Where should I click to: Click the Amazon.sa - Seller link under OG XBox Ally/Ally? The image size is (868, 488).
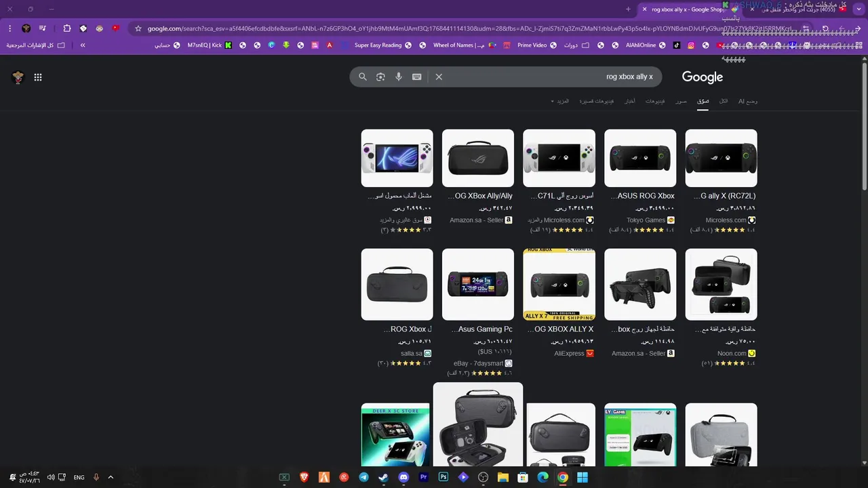pyautogui.click(x=481, y=220)
